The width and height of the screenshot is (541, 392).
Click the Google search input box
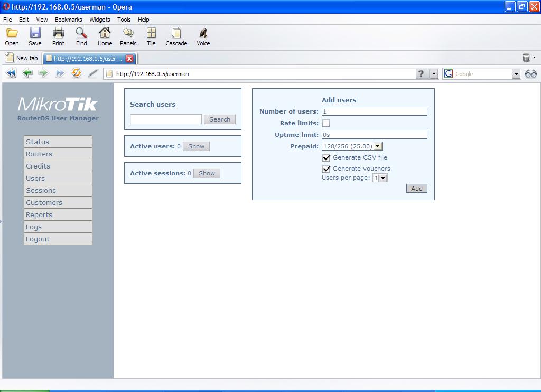click(482, 74)
